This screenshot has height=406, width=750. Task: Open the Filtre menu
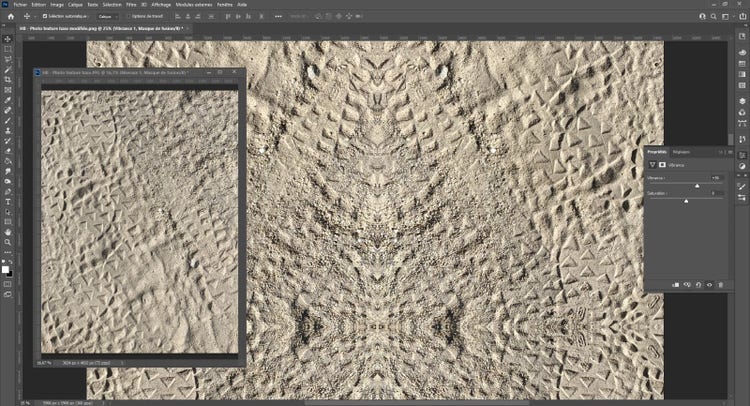(131, 4)
